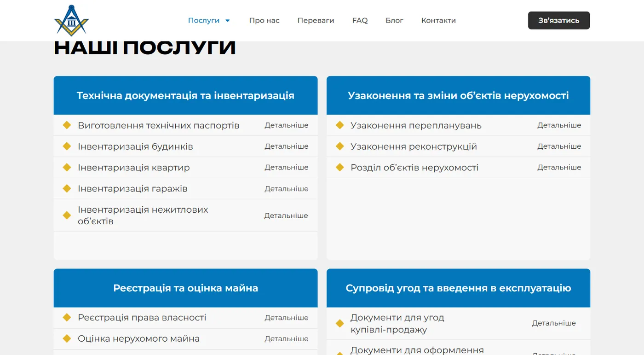The image size is (644, 355).
Task: Click the diamond bullet beside Документи для угод купівлі-продажу
Action: (340, 323)
